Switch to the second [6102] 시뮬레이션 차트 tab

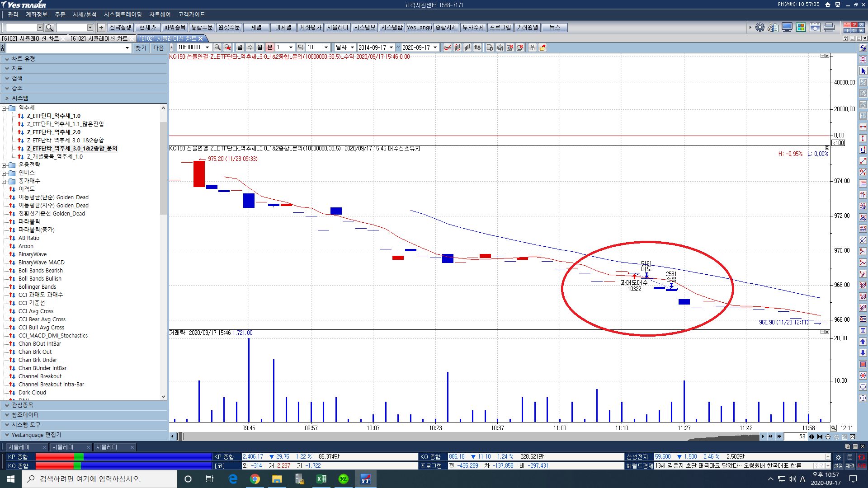coord(99,39)
